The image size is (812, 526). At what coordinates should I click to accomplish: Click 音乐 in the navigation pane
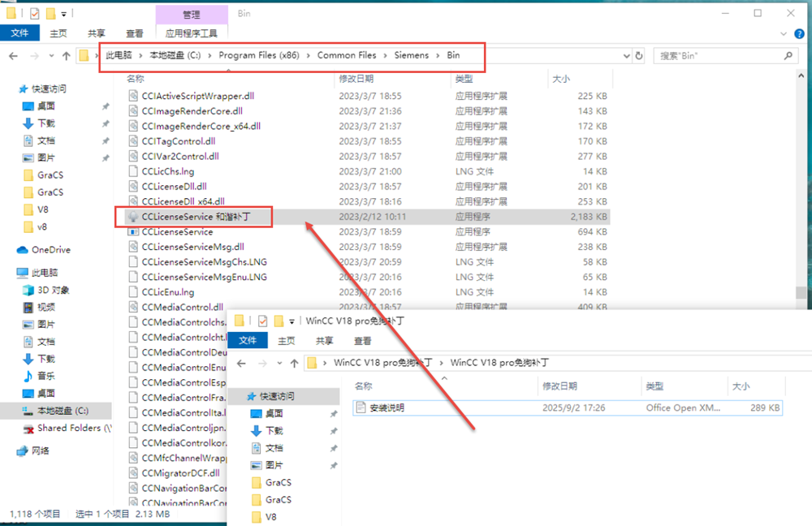click(x=46, y=376)
